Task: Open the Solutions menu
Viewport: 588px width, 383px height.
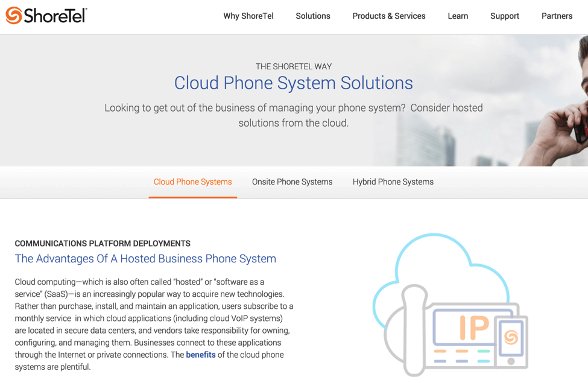Action: click(313, 16)
